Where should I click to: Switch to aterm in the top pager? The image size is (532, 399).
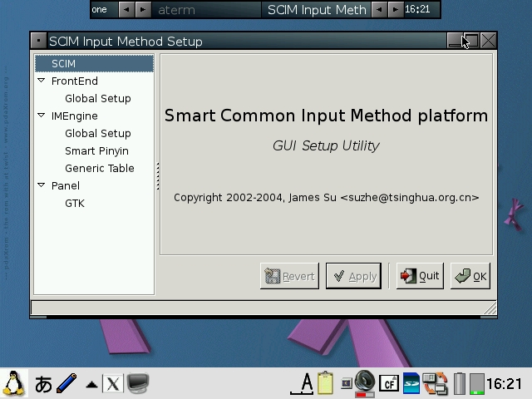pos(176,10)
